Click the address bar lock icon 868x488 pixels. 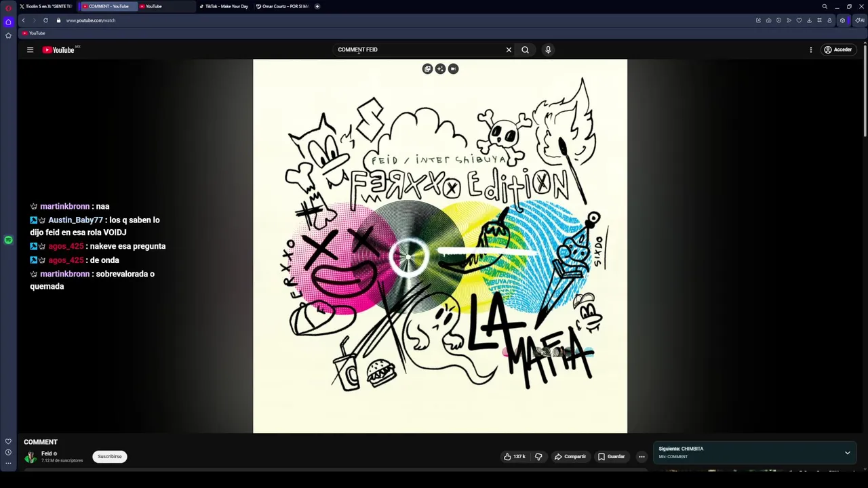pos(58,20)
